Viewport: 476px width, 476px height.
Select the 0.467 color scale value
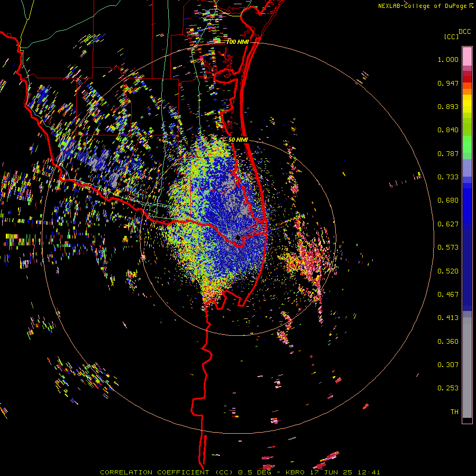(448, 295)
